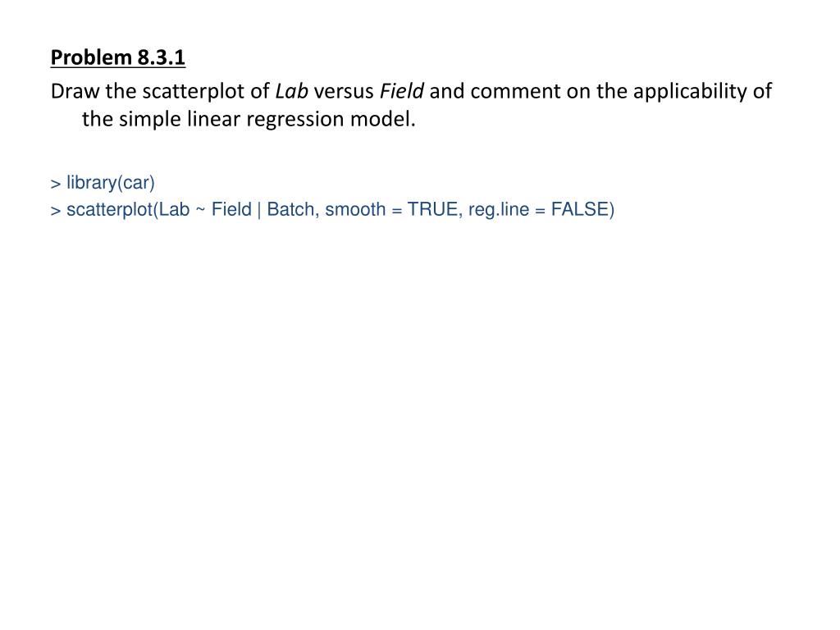840x630 pixels.
Task: Click the Field variable in the scatterplot code
Action: [231, 209]
